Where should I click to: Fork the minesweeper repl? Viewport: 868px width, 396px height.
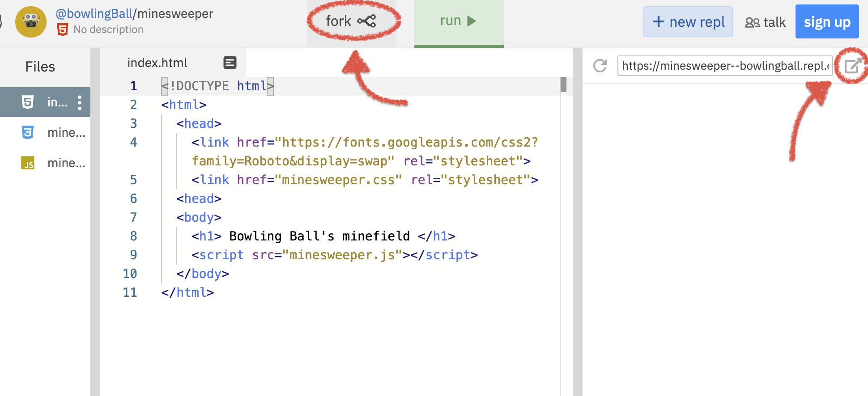point(351,21)
